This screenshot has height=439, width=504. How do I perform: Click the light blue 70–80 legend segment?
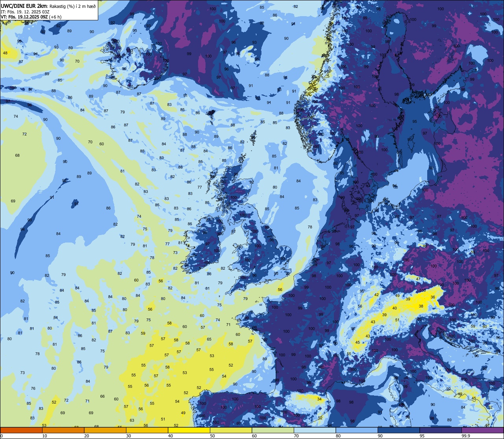(315, 430)
